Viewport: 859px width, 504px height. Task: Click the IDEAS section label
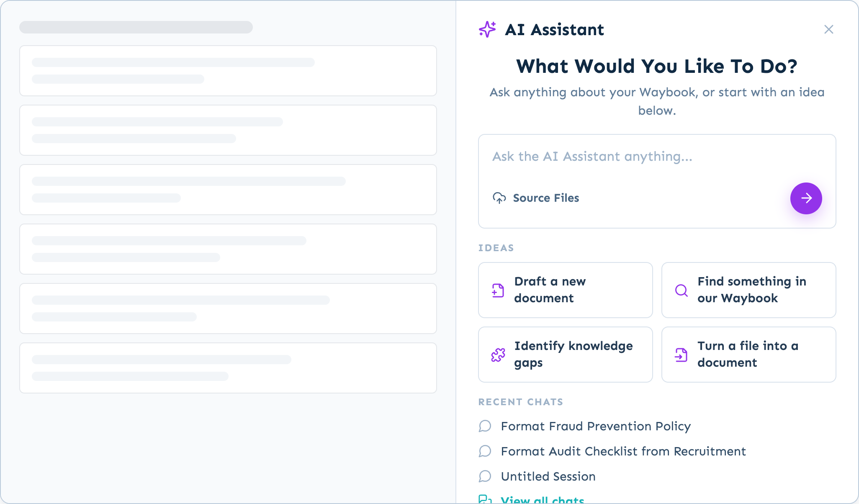496,248
